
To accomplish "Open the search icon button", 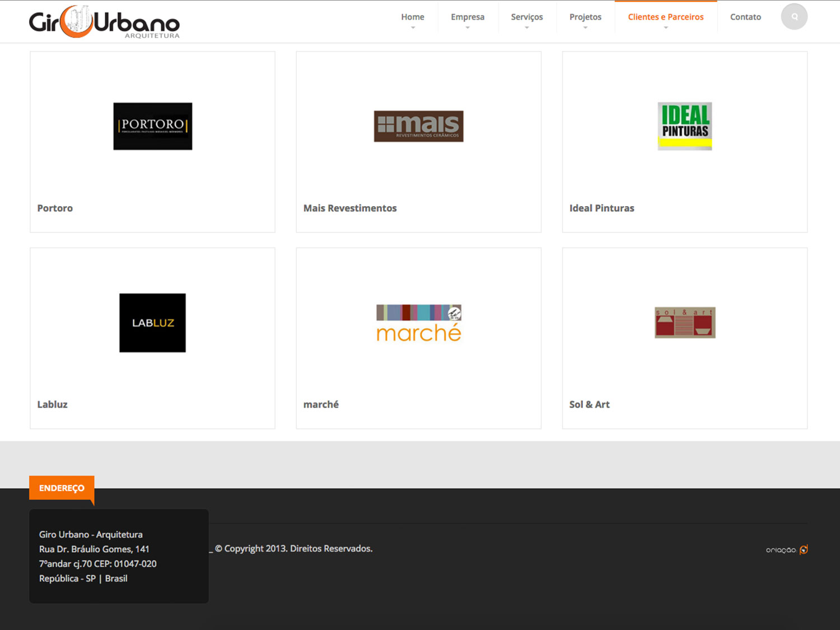I will point(794,17).
